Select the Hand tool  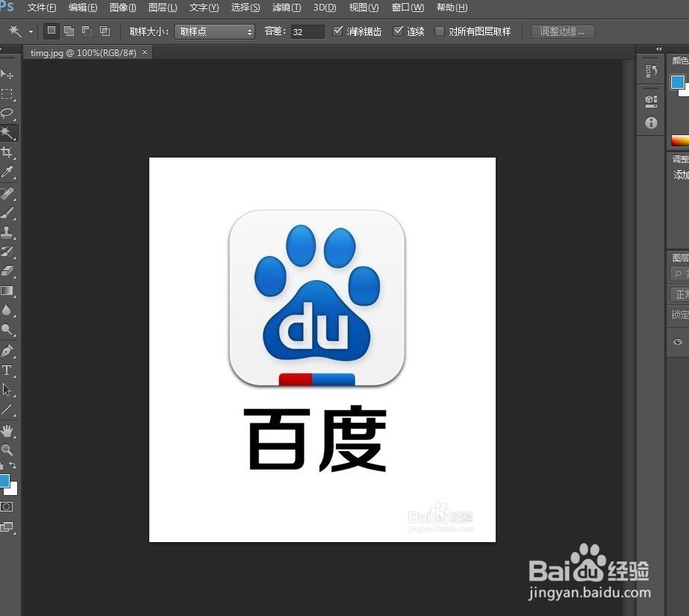(x=7, y=431)
